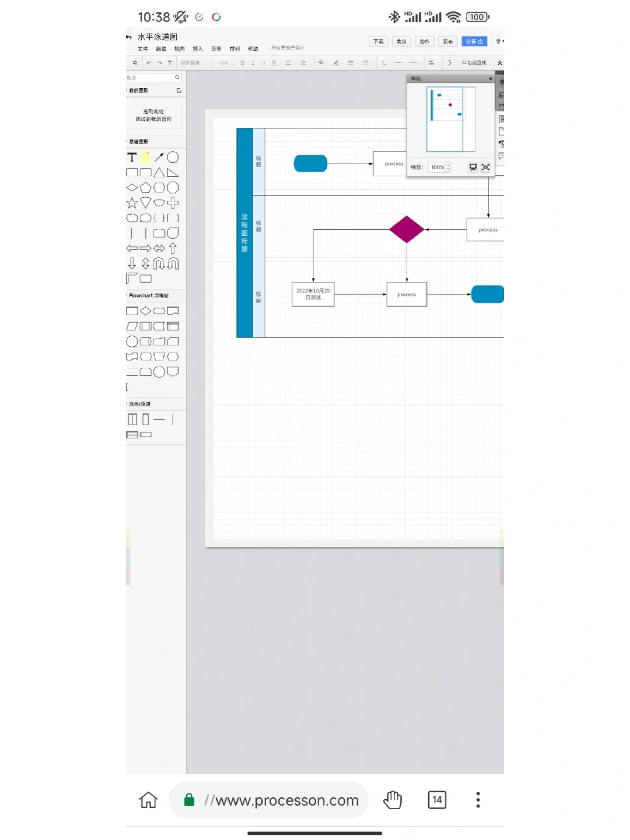This screenshot has height=840, width=630.
Task: Click the undo icon in toolbar
Action: click(149, 62)
